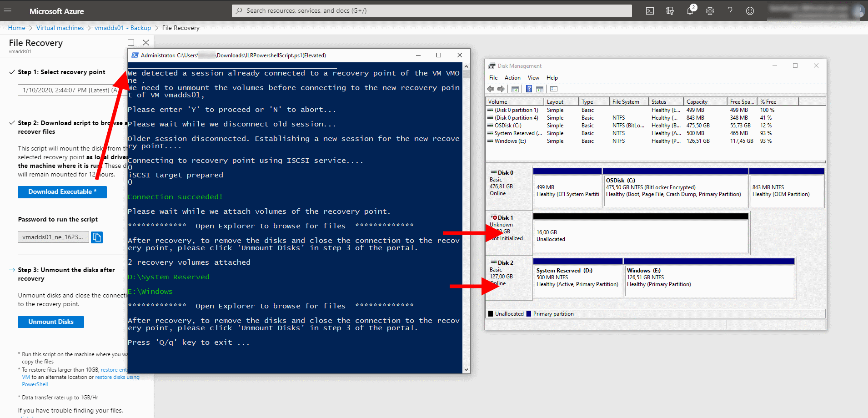Screen dimensions: 868x418
Task: Open the Action menu in Disk Management
Action: pyautogui.click(x=512, y=78)
